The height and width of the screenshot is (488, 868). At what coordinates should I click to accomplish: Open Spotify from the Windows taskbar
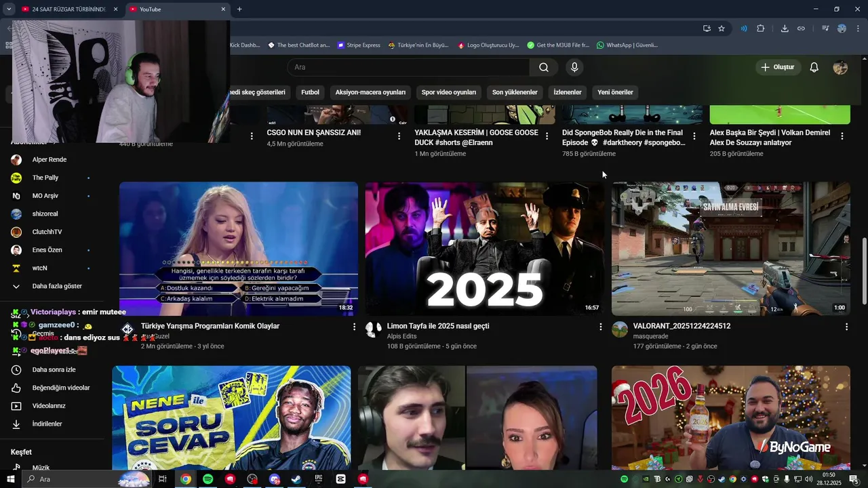[208, 479]
